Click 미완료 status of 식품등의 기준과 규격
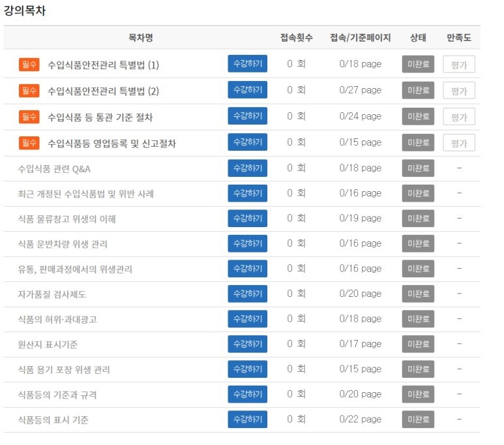Screen dimensions: 504x445 click(418, 394)
